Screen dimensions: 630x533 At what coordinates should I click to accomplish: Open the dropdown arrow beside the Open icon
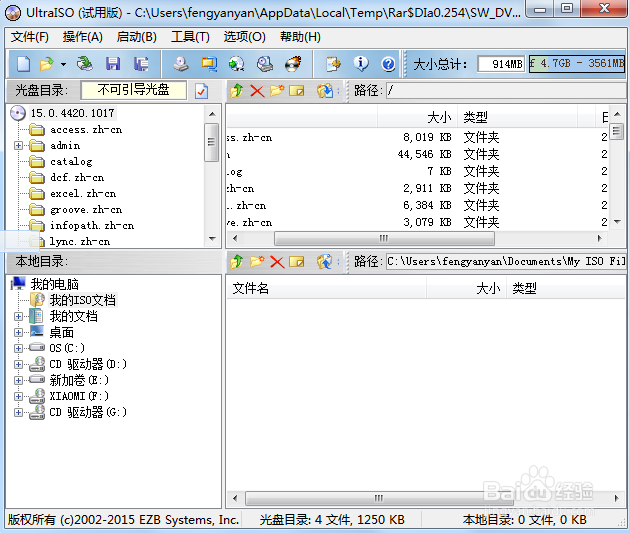(63, 64)
